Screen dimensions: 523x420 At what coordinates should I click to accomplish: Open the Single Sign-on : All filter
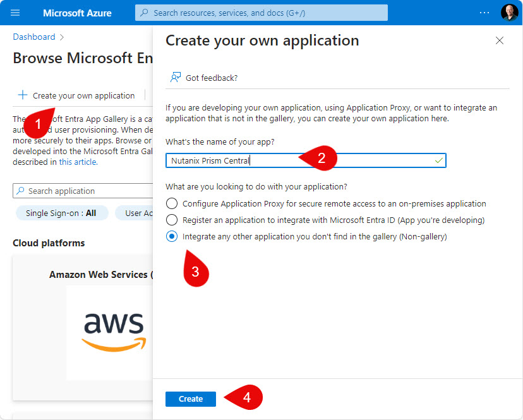[62, 213]
